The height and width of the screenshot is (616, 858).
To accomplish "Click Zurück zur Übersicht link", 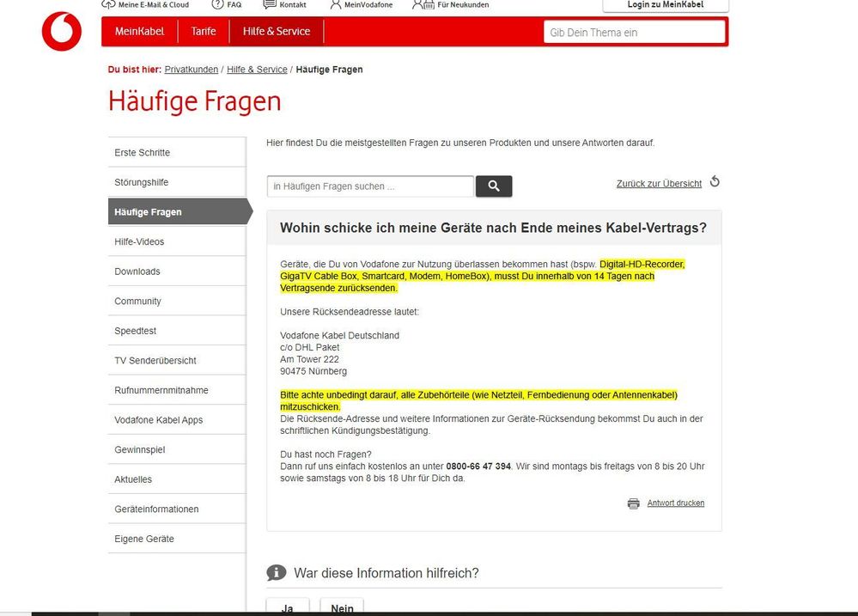I will coord(659,184).
